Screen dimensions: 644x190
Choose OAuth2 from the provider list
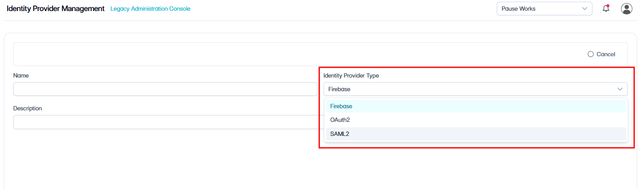[x=476, y=120]
